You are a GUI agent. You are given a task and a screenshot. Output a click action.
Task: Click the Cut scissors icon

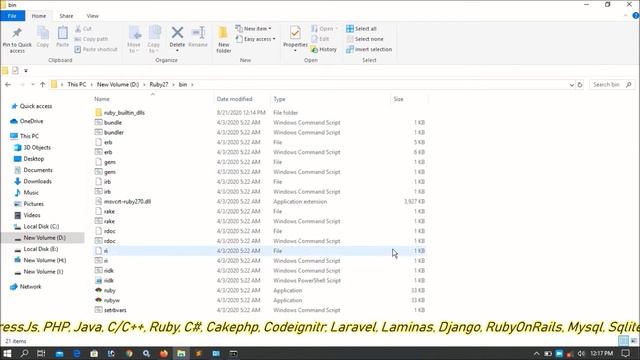pyautogui.click(x=78, y=29)
